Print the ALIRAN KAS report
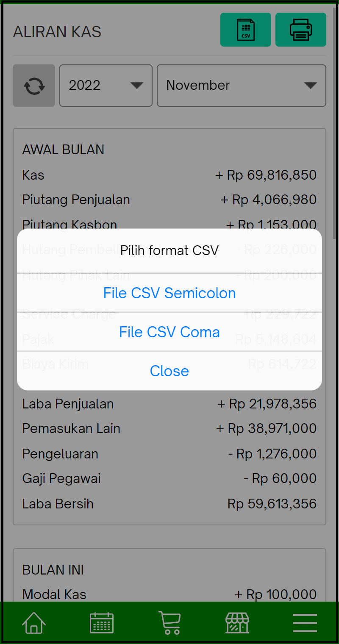This screenshot has height=644, width=339. (300, 30)
